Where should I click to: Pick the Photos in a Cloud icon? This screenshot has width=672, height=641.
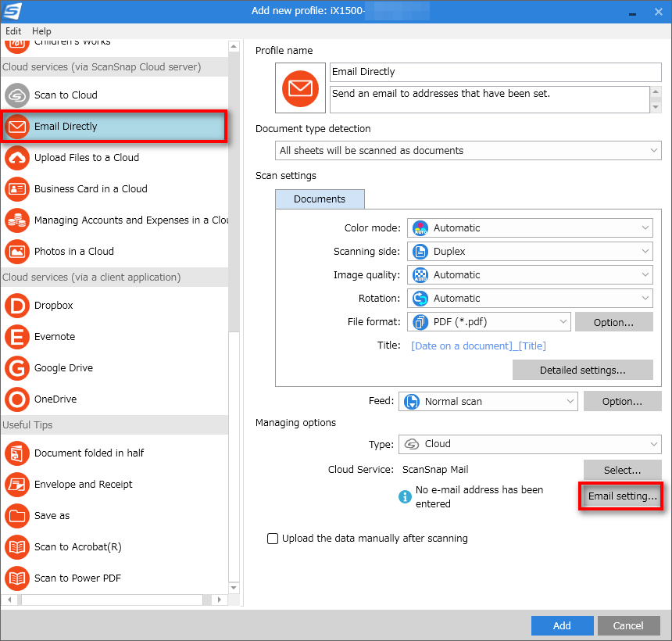[x=17, y=252]
